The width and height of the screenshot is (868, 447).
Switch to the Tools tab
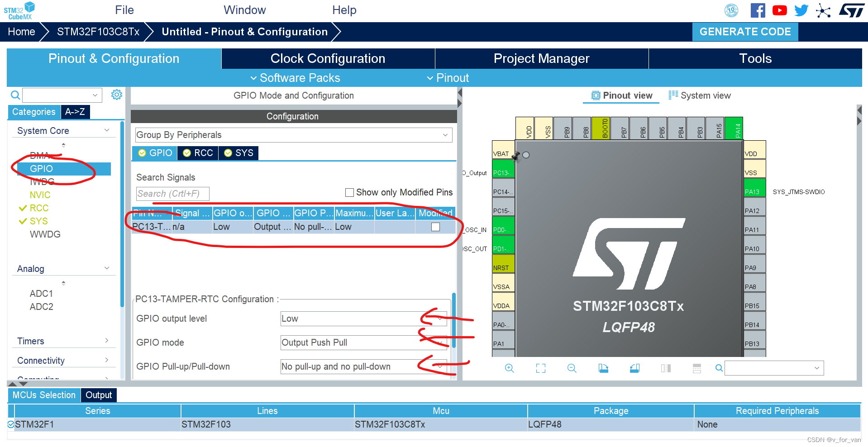(x=755, y=58)
